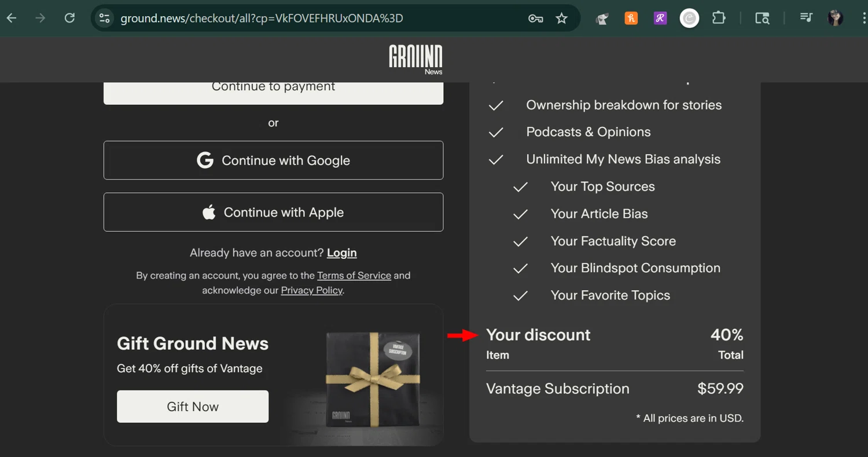This screenshot has height=457, width=868.
Task: Click 'Vantage Subscription' line item
Action: (558, 389)
